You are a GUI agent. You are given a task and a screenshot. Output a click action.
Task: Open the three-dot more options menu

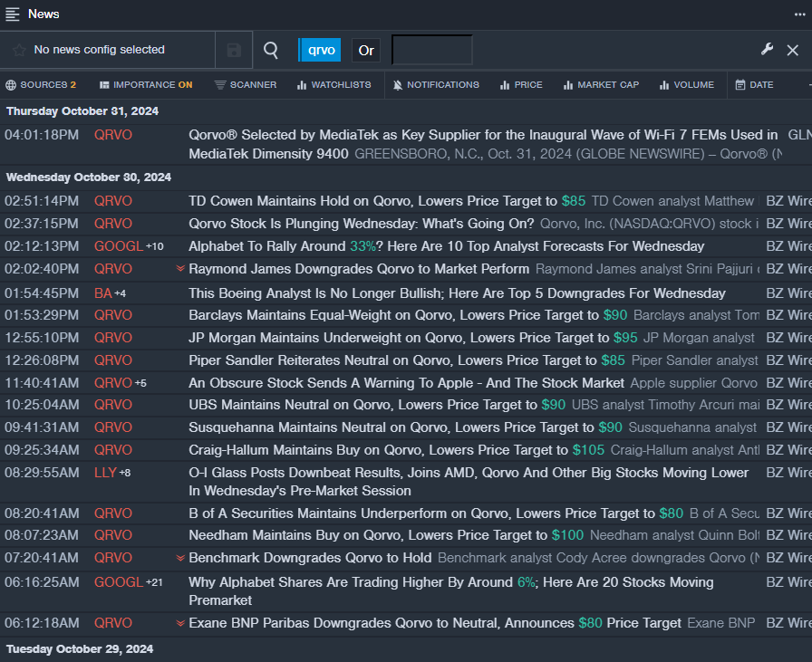799,14
